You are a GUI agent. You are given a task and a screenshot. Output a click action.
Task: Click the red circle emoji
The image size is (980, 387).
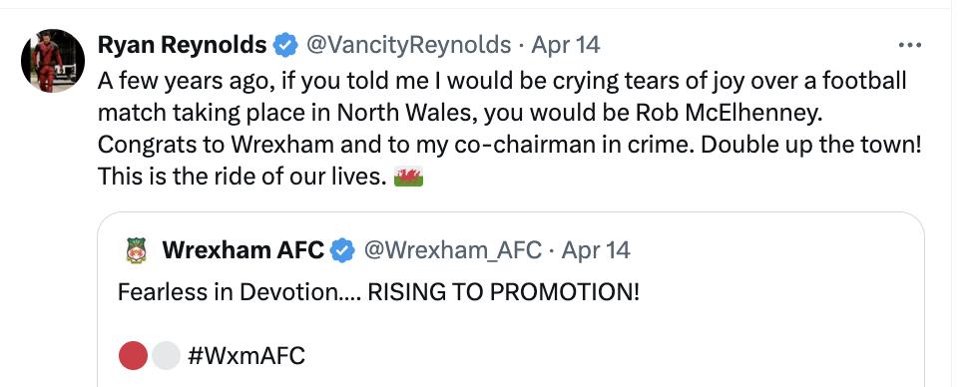click(133, 356)
